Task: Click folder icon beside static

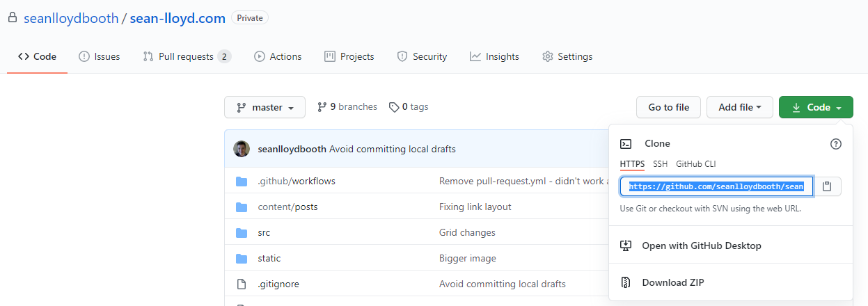Action: (242, 259)
